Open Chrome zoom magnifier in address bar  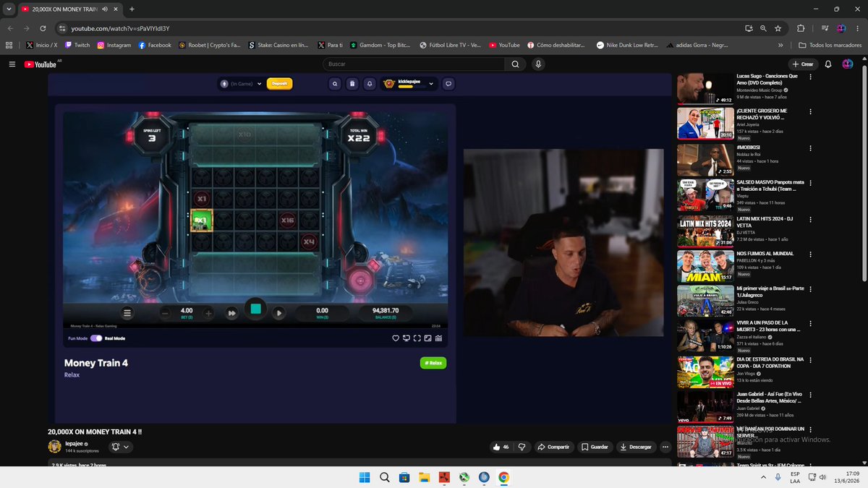coord(763,28)
